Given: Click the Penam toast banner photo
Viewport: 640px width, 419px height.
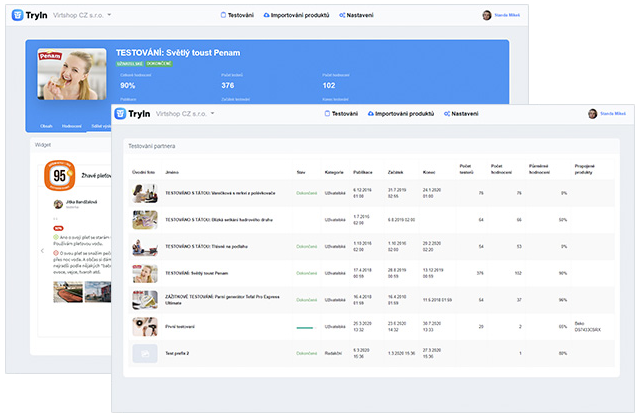Looking at the screenshot, I should click(72, 74).
